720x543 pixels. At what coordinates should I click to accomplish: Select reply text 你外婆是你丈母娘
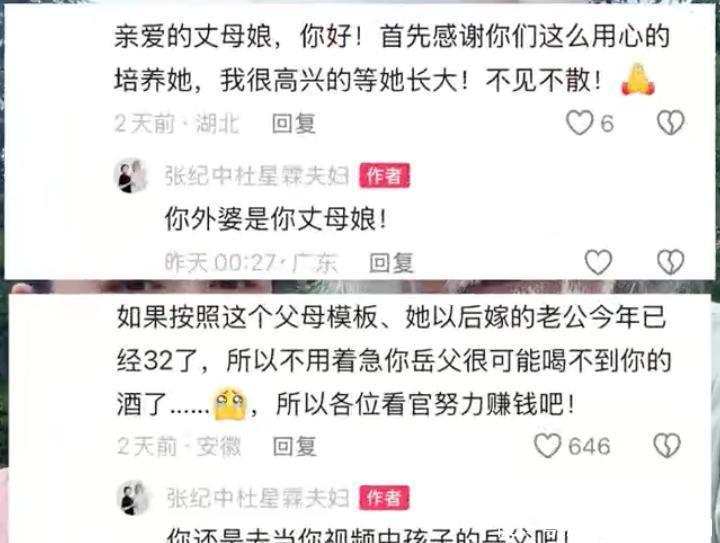276,219
